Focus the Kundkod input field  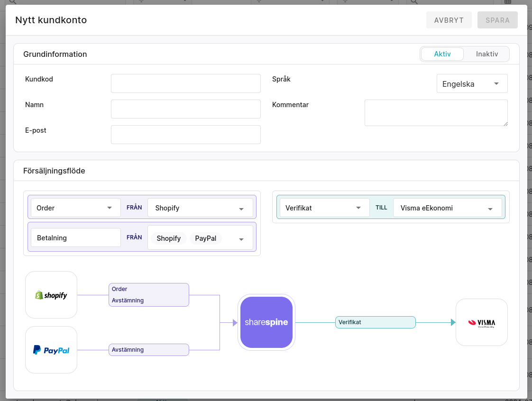coord(185,83)
